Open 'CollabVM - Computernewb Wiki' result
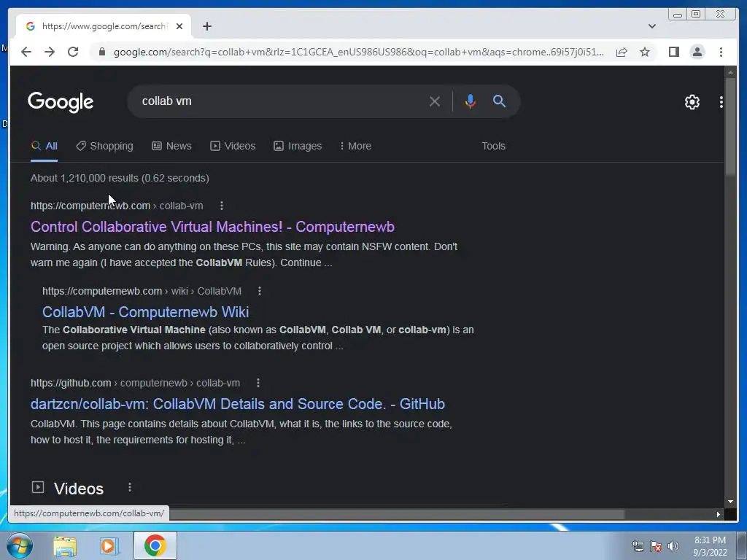 pos(145,312)
